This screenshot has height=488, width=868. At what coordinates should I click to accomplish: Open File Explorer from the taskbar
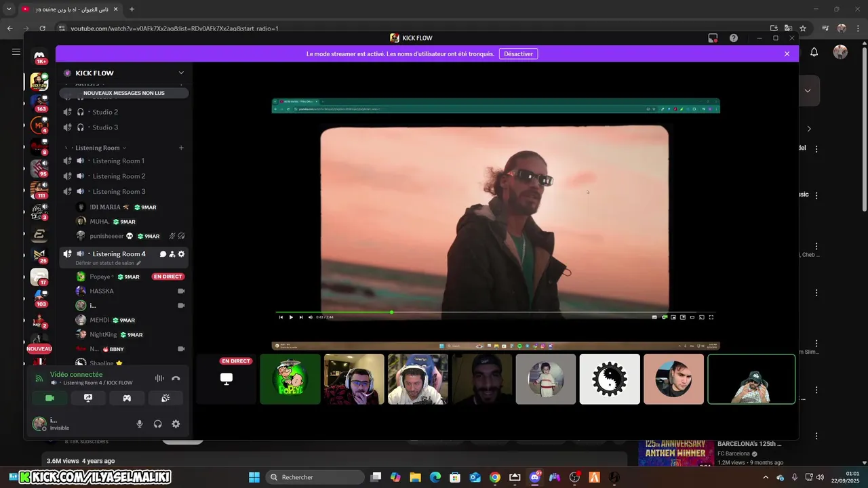point(416,477)
